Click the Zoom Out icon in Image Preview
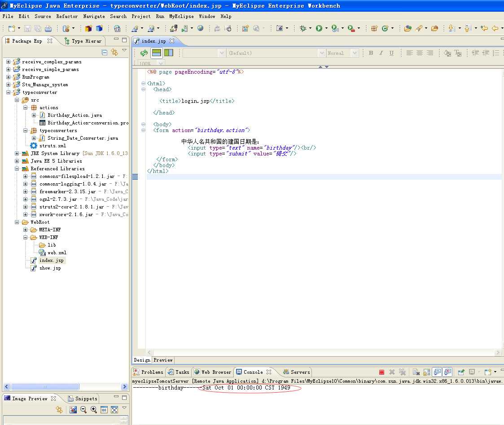 coord(83,410)
